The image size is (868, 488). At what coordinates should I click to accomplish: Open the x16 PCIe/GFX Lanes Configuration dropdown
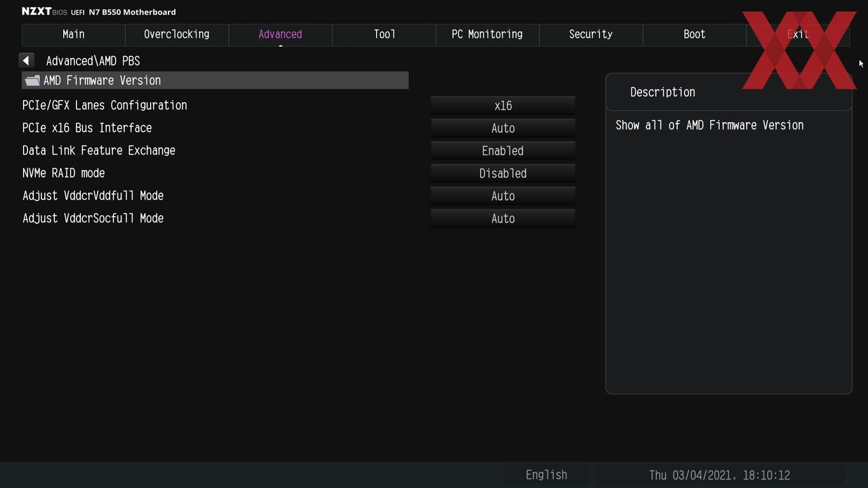[x=503, y=106]
